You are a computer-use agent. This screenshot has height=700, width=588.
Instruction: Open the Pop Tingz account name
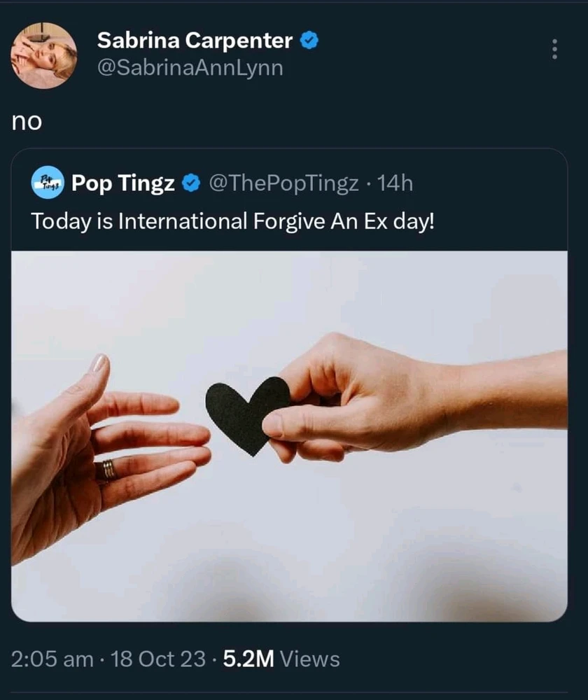click(123, 184)
